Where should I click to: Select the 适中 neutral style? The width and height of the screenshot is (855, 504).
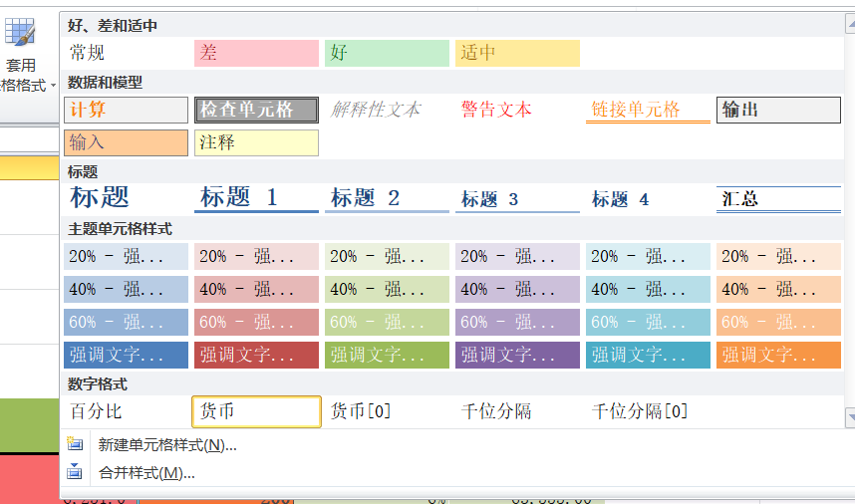pos(517,53)
